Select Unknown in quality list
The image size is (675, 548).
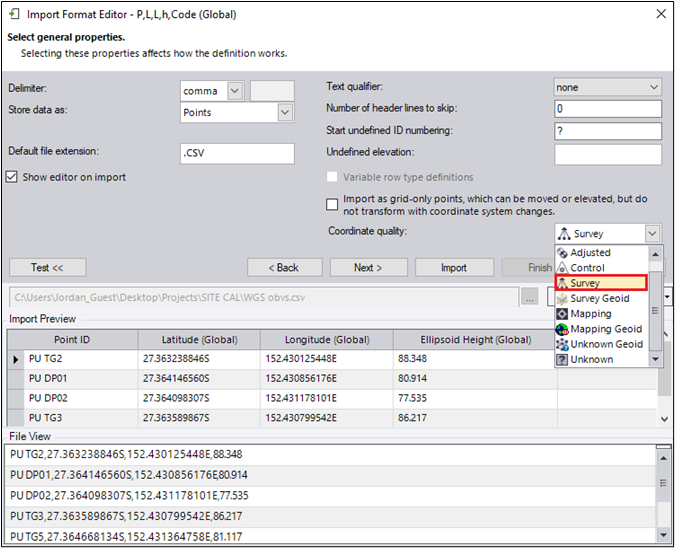click(x=602, y=359)
